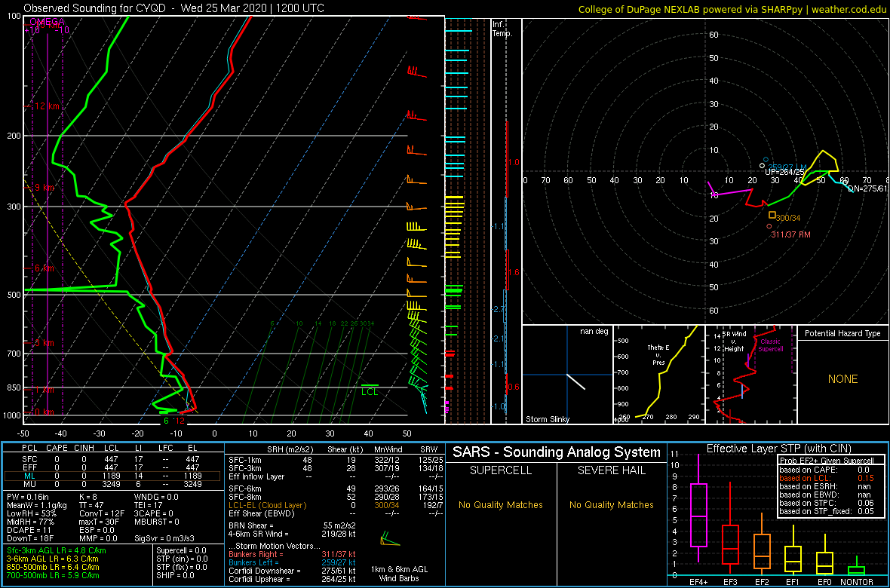Select the green NONTOR box plot

click(857, 566)
